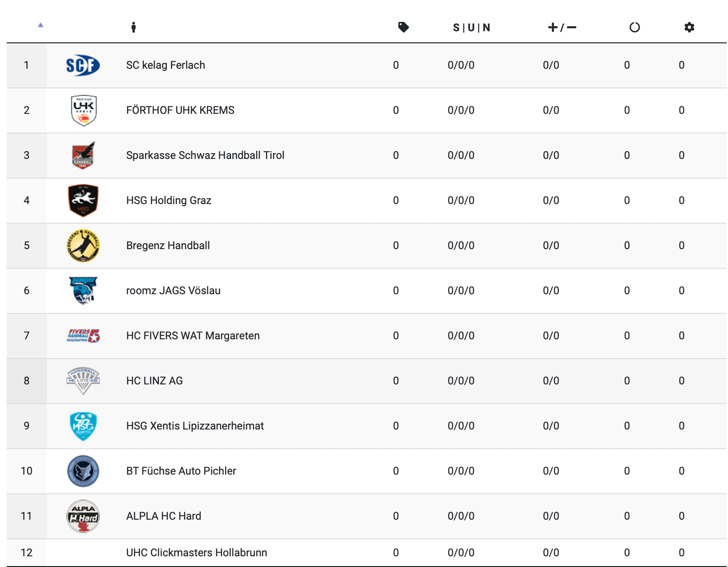
Task: Click the circular arrow icon header
Action: pos(634,28)
